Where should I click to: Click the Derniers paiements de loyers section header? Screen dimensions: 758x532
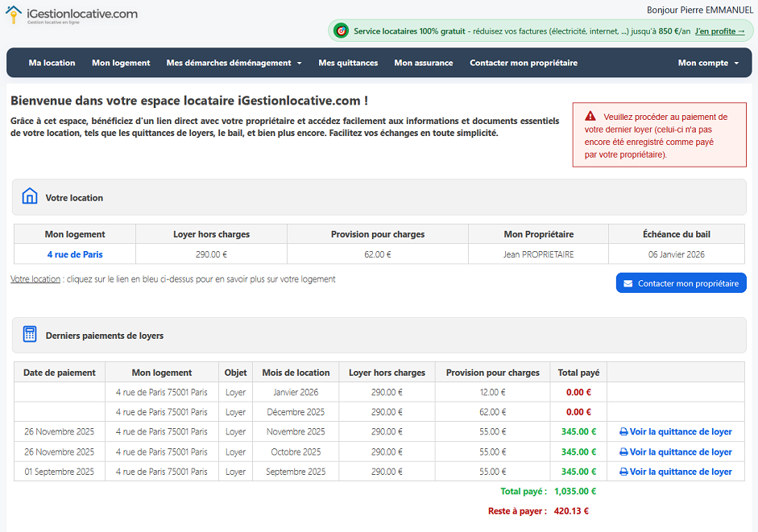(379, 335)
